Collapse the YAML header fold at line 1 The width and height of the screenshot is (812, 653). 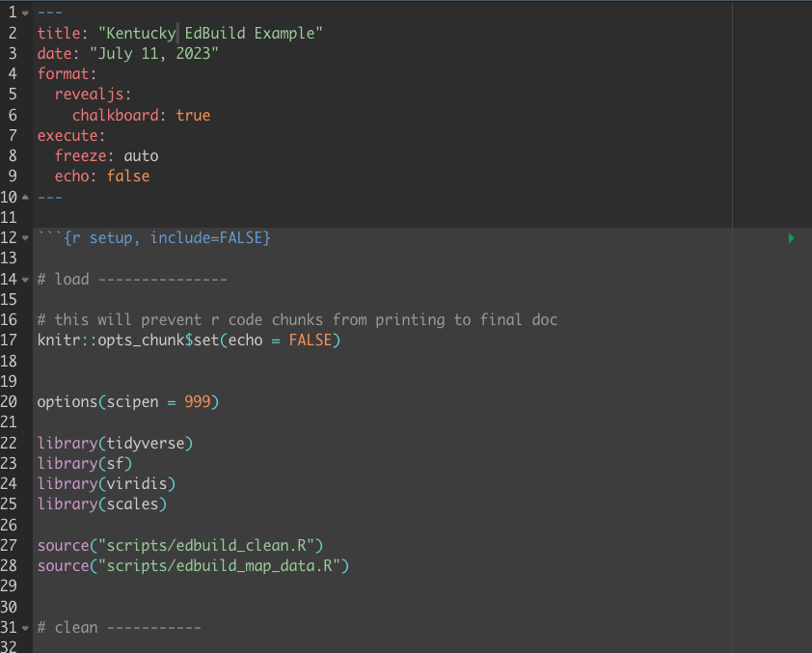pyautogui.click(x=25, y=13)
